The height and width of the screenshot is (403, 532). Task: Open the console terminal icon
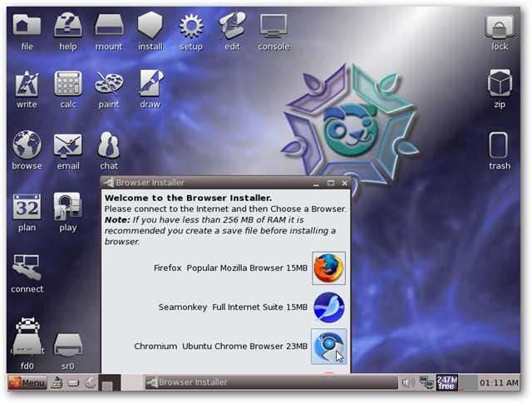(x=273, y=25)
